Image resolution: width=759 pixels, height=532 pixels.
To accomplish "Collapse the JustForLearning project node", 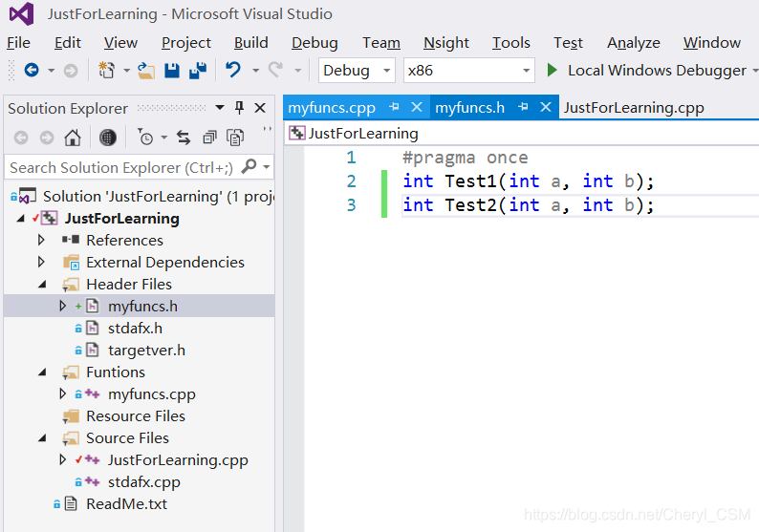I will click(20, 219).
